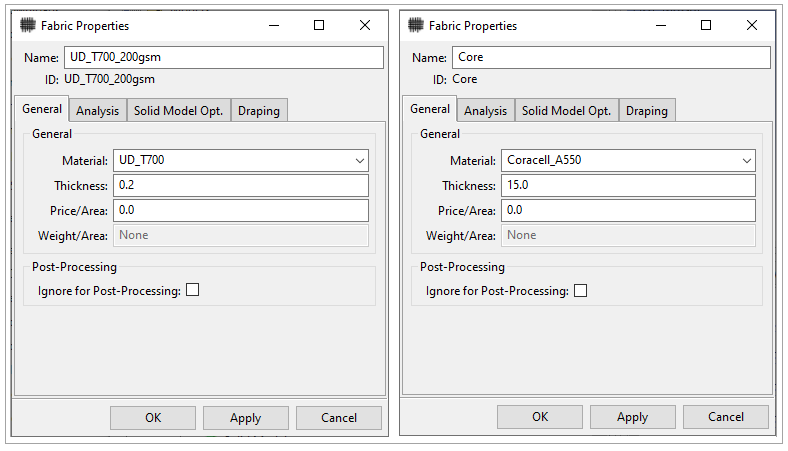788x451 pixels.
Task: Enable Ignore for Post-Processing for UD_T700_200gsm
Action: (193, 290)
